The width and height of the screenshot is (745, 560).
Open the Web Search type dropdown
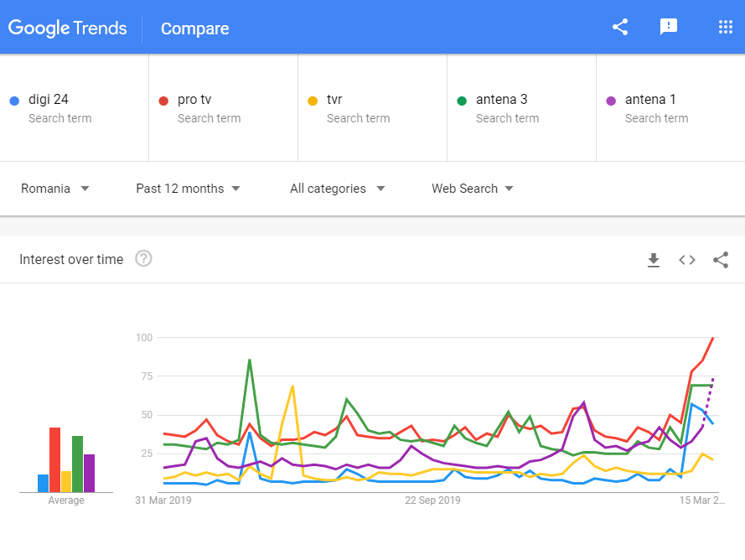[x=472, y=189]
